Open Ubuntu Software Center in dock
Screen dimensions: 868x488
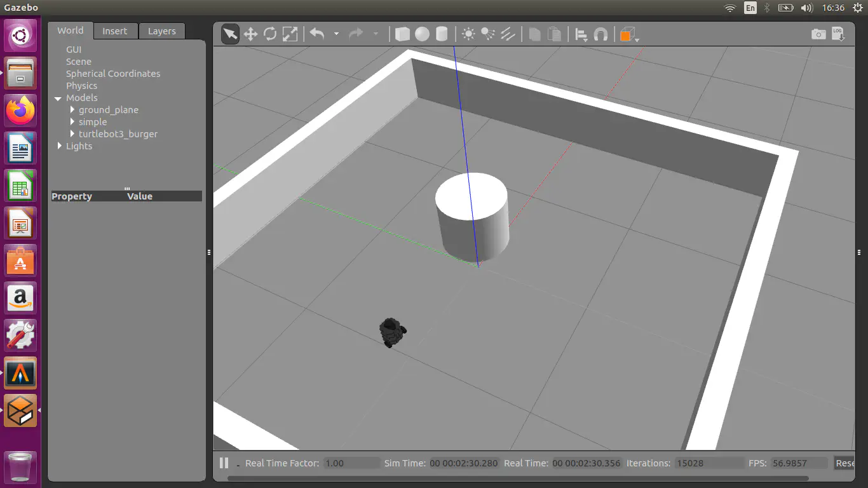click(20, 260)
